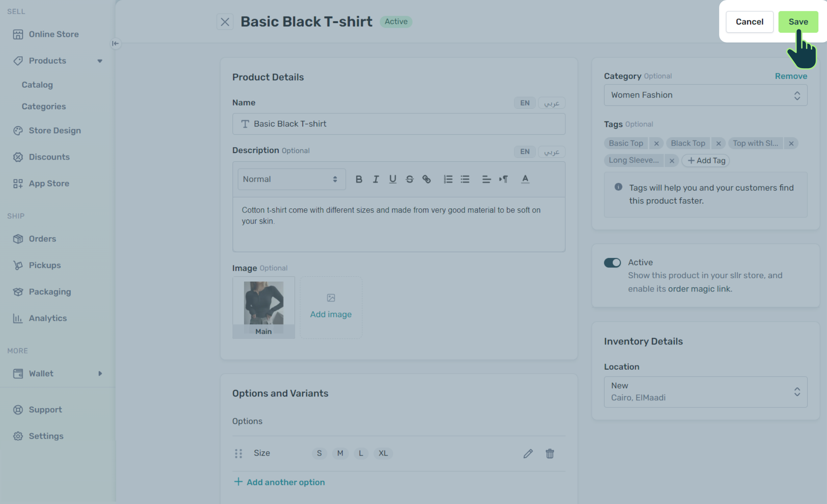This screenshot has height=504, width=827.
Task: Open the Women Fashion category dropdown
Action: (705, 95)
